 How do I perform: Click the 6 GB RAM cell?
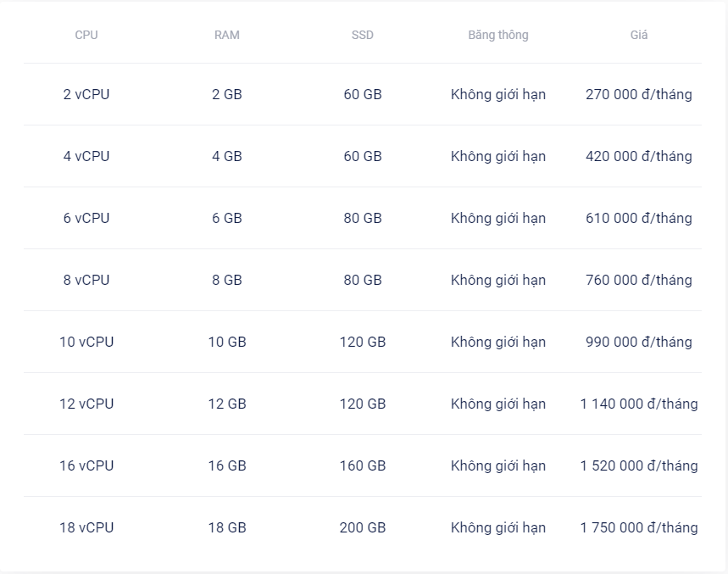pyautogui.click(x=227, y=218)
